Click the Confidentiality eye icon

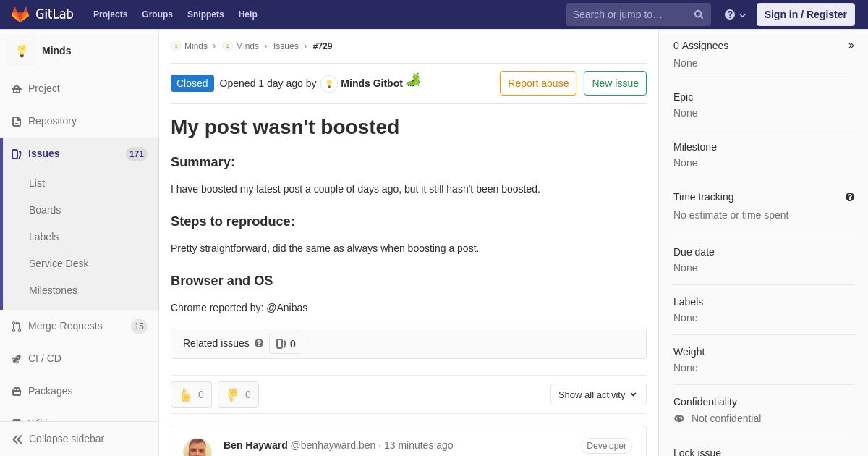678,418
